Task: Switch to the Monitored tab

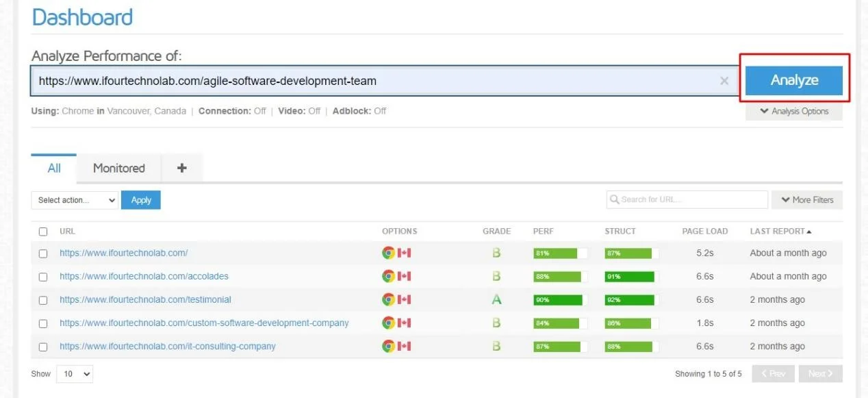Action: click(x=119, y=168)
